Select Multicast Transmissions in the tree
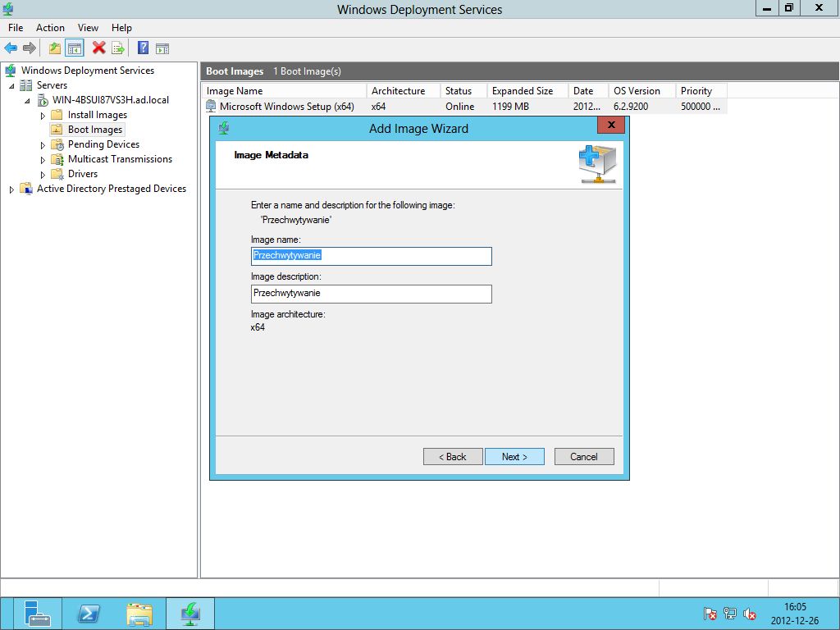The height and width of the screenshot is (630, 840). [120, 159]
